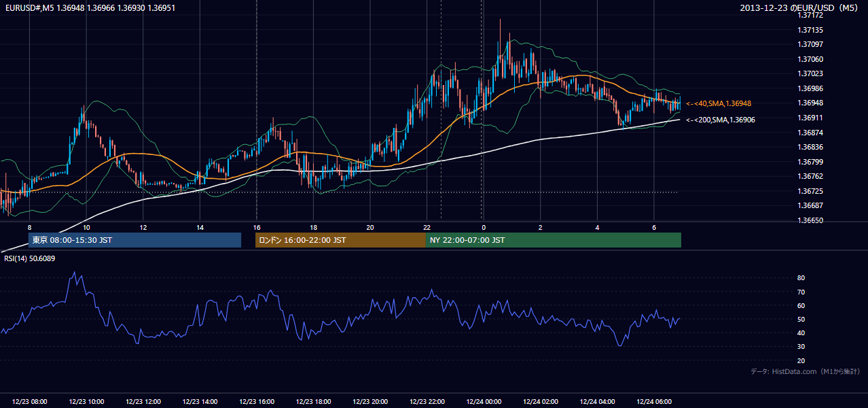The image size is (868, 408).
Task: Click hour label 8 under the price chart
Action: [29, 227]
